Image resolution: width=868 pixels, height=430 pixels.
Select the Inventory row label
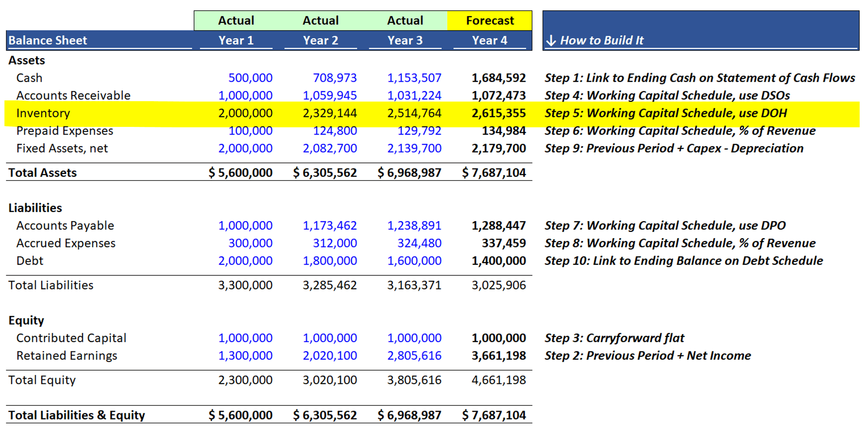tap(43, 113)
